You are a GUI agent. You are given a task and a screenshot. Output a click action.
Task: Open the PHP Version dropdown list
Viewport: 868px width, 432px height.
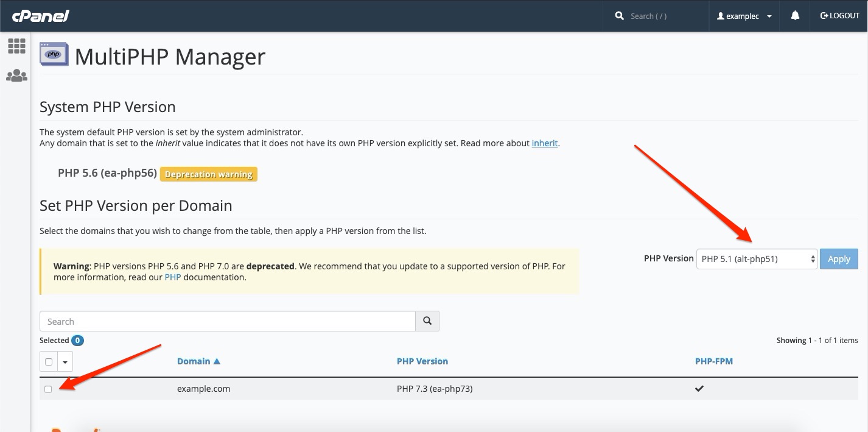pos(757,259)
